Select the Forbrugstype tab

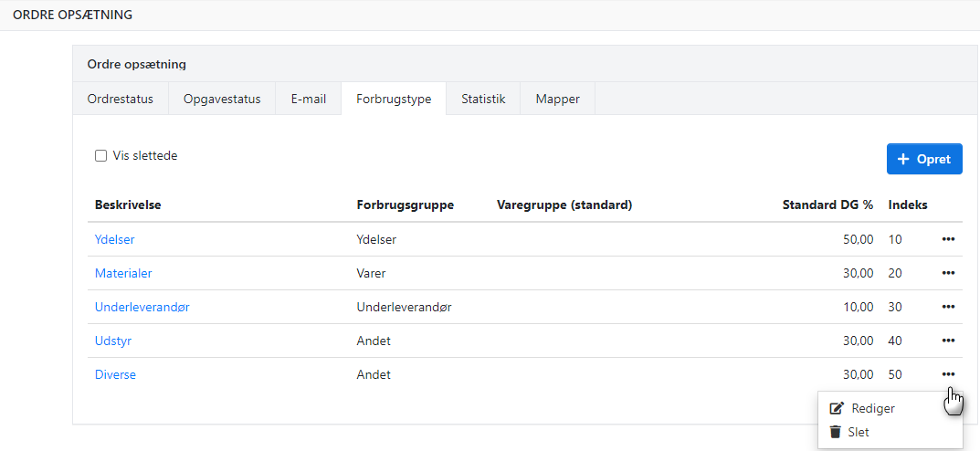click(x=394, y=99)
